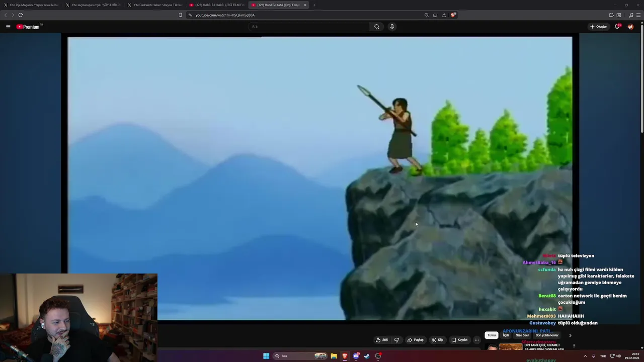Open OBS Studio taskbar icon
Screen dimensions: 644x362
pyautogui.click(x=378, y=356)
